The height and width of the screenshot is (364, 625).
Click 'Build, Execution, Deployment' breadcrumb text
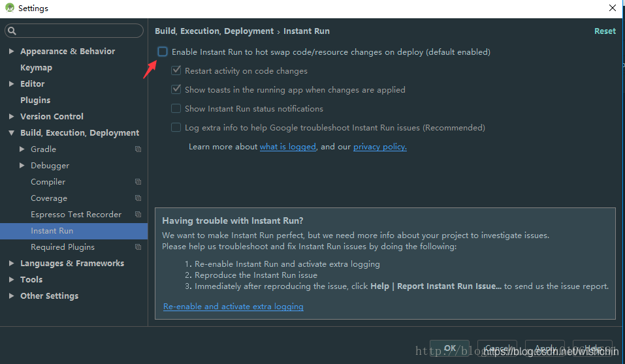214,31
